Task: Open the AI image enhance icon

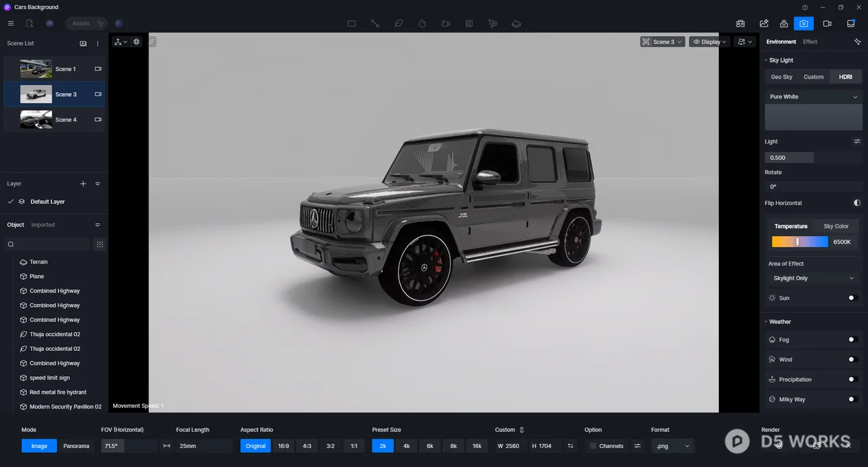Action: pyautogui.click(x=764, y=24)
